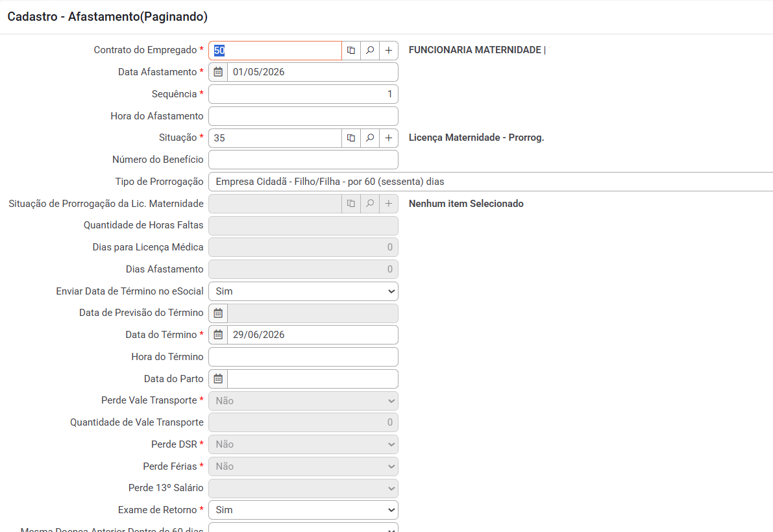This screenshot has width=773, height=532.
Task: Expand Exame de Retorno dropdown
Action: [303, 510]
